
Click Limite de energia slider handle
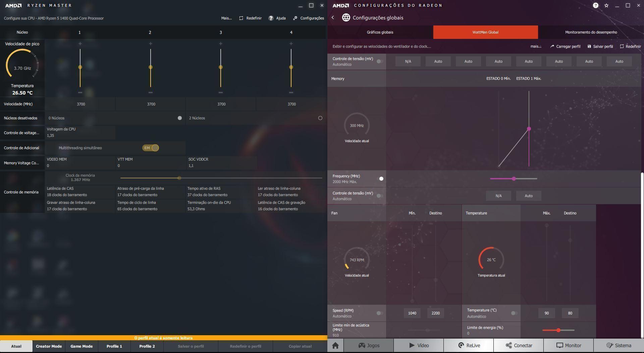[558, 330]
